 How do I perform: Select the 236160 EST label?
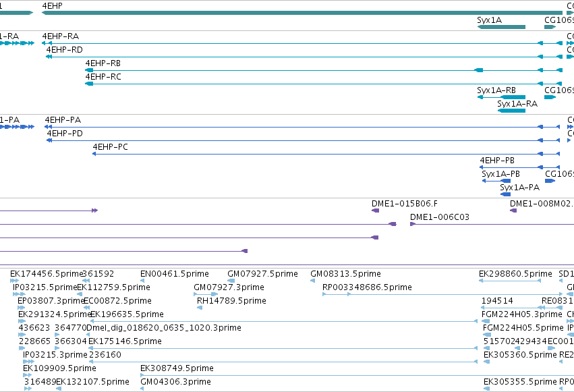pyautogui.click(x=105, y=355)
